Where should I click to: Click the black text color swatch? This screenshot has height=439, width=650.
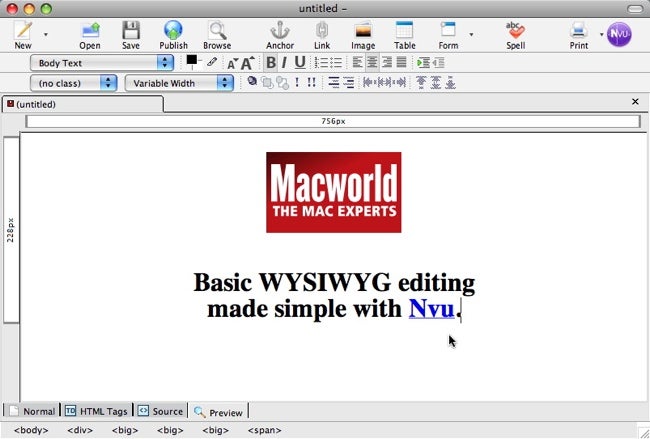click(x=192, y=60)
